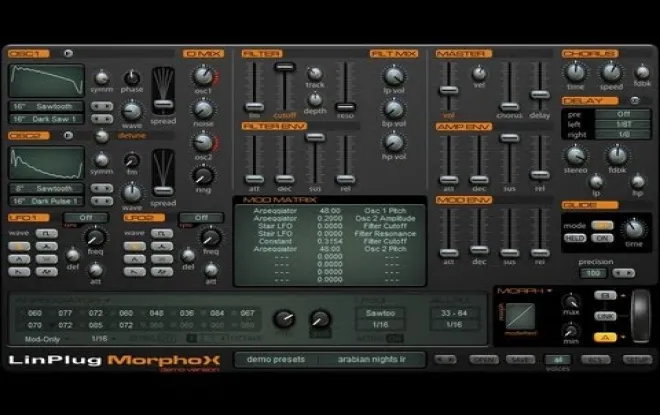Select morph slot B button
The height and width of the screenshot is (415, 660).
tap(605, 295)
